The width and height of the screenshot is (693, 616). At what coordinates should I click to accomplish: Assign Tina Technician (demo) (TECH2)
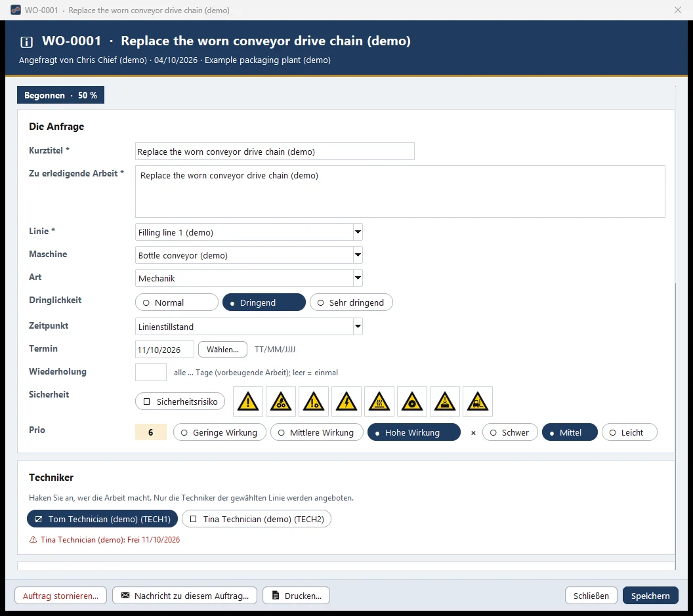257,519
